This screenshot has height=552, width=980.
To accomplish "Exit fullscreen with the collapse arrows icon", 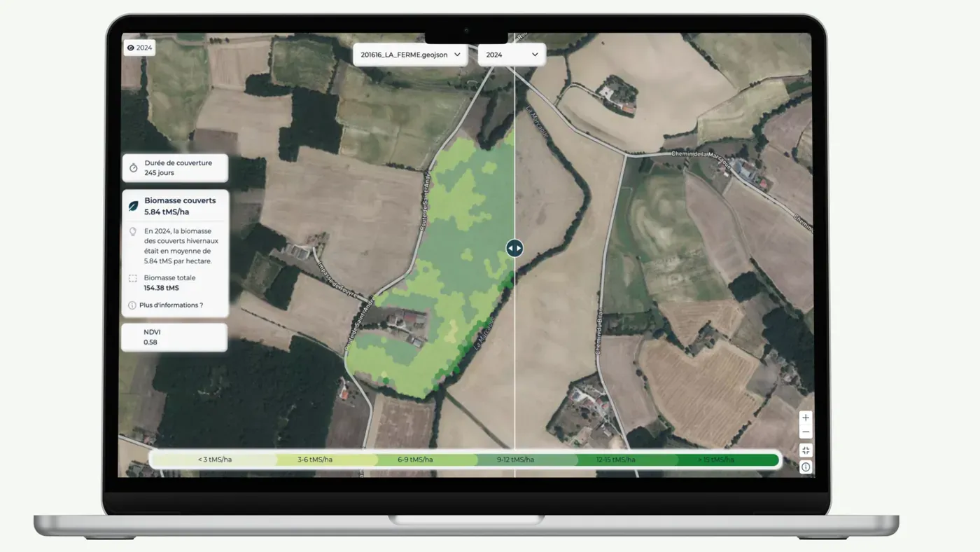I will pyautogui.click(x=806, y=450).
